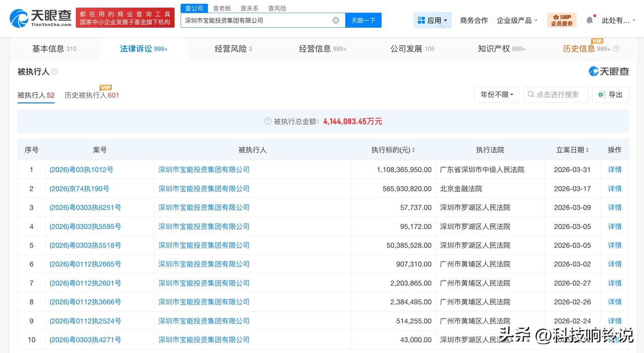Open the notification bell

589,21
